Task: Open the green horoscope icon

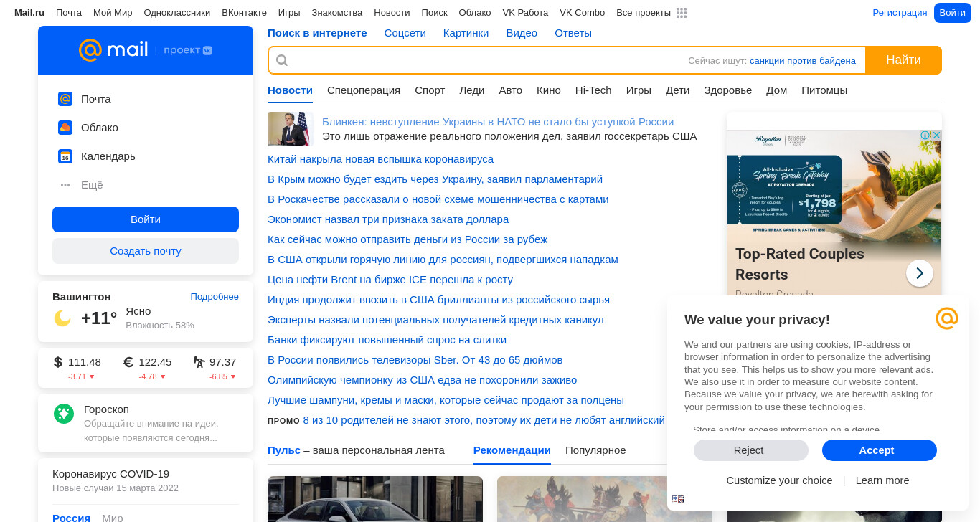Action: [64, 414]
